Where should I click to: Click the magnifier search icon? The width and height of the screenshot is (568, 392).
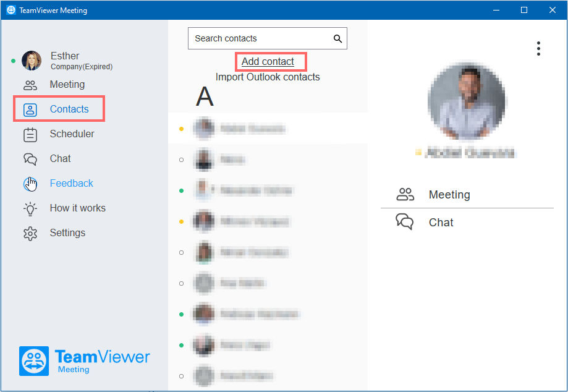click(337, 39)
